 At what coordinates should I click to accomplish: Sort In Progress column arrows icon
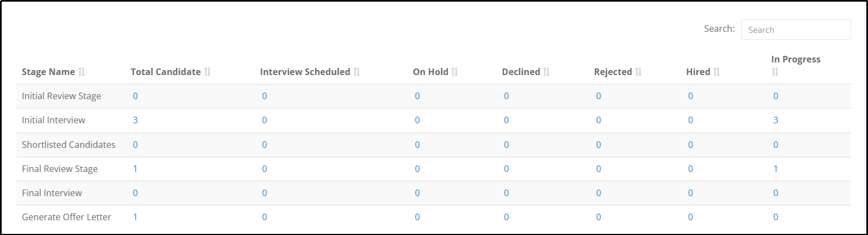point(775,72)
